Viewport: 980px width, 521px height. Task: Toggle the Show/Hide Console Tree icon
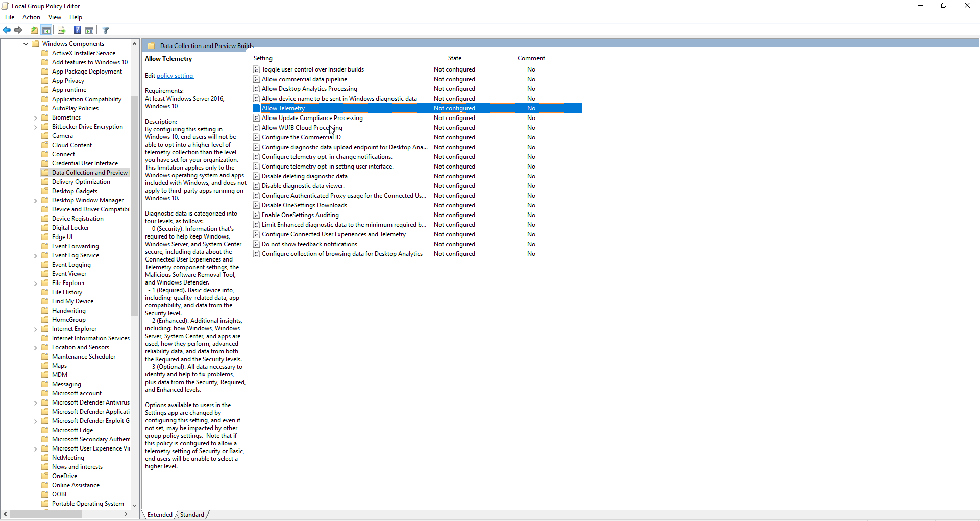tap(46, 30)
